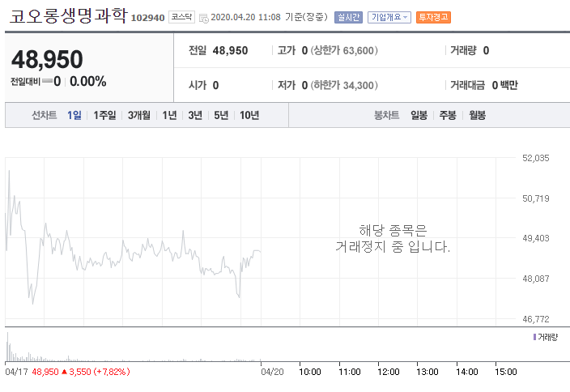The height and width of the screenshot is (392, 570).
Task: Switch to the 주봉 candle chart
Action: click(448, 115)
